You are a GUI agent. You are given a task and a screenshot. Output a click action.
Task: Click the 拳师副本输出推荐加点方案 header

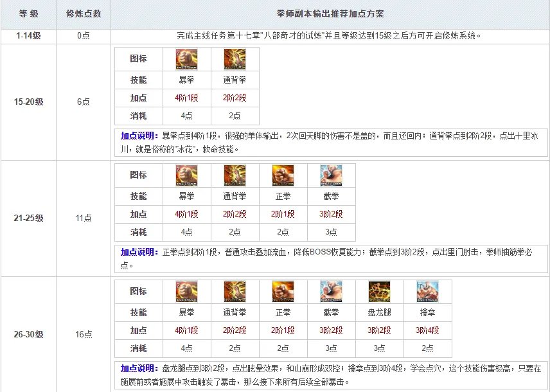pyautogui.click(x=330, y=13)
